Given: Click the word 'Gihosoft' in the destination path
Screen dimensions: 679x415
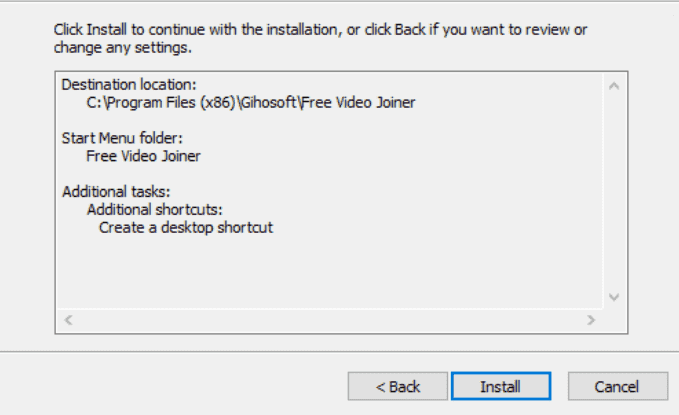Looking at the screenshot, I should 268,103.
